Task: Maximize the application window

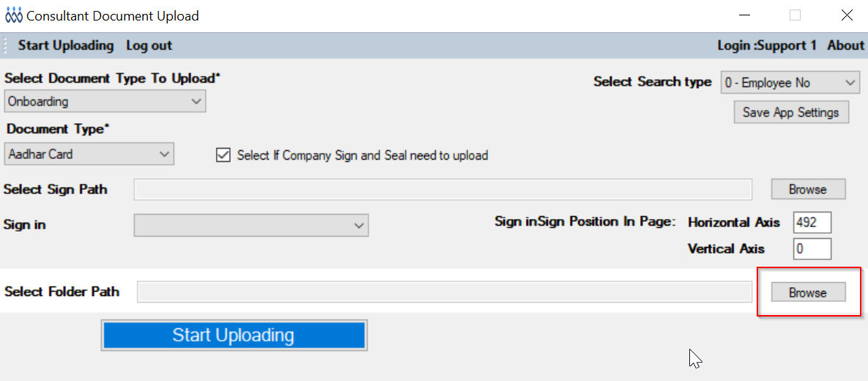Action: pyautogui.click(x=795, y=15)
